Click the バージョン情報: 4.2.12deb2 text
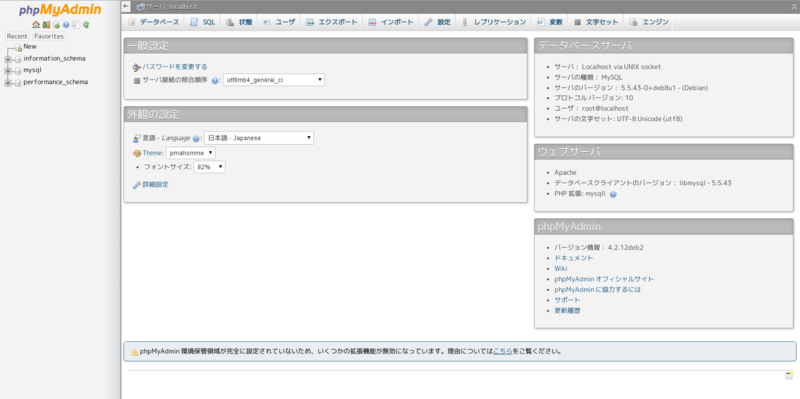 pos(599,247)
